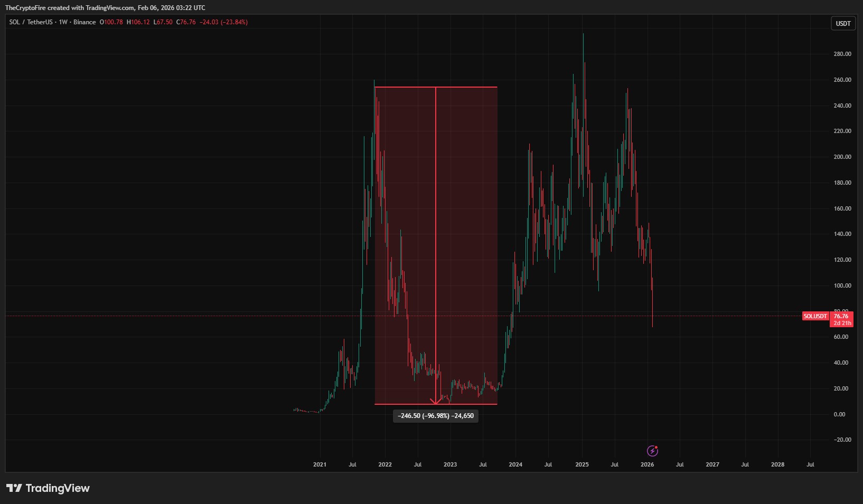
Task: Click the 2d 21h countdown label
Action: (x=842, y=323)
